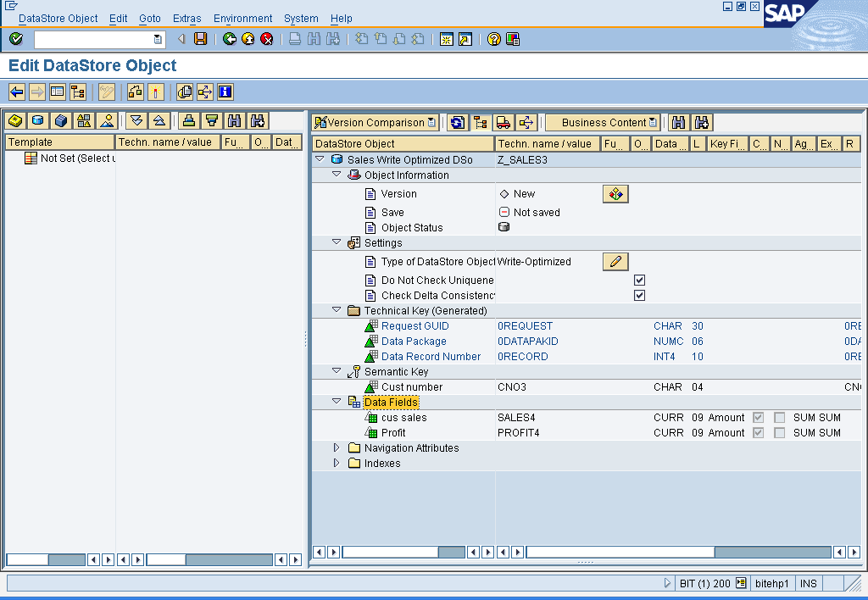Click into the command input field
The image size is (868, 600).
(x=94, y=39)
